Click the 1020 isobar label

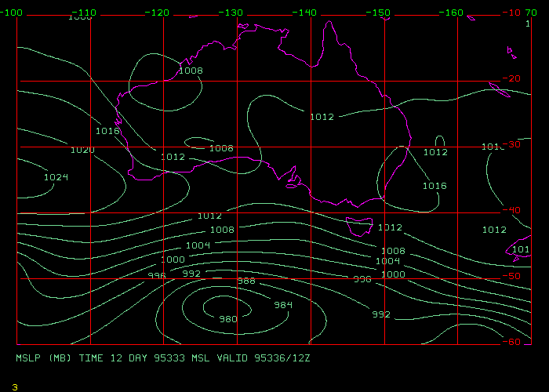click(x=82, y=150)
